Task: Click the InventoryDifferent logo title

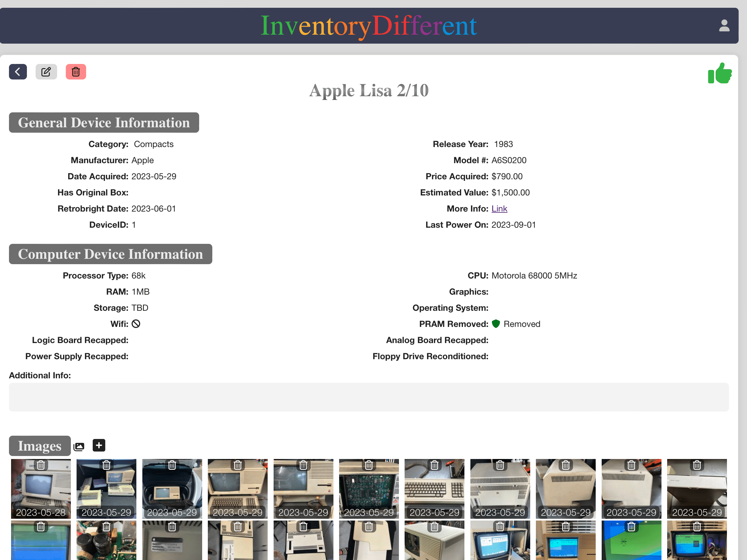Action: [x=369, y=26]
